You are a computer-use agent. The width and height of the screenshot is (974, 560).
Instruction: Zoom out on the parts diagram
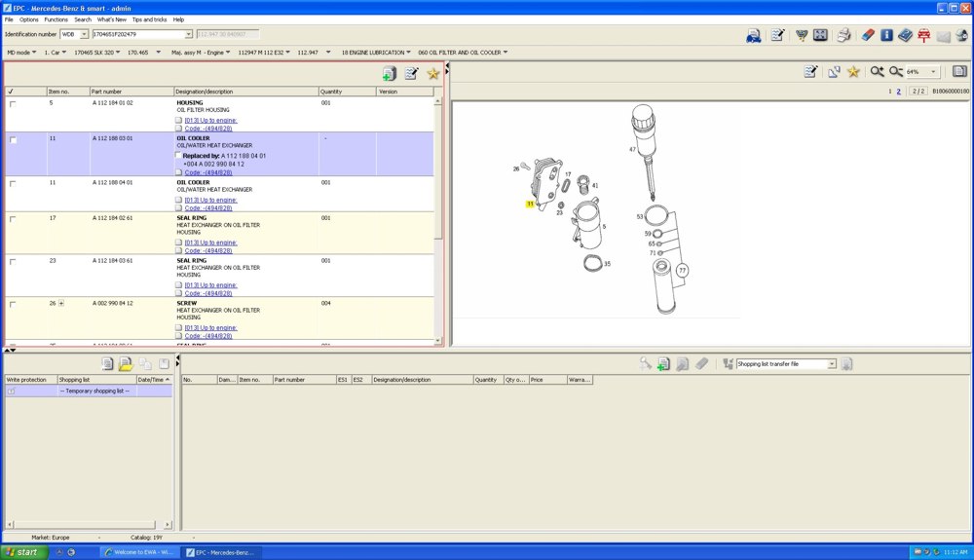click(x=896, y=72)
